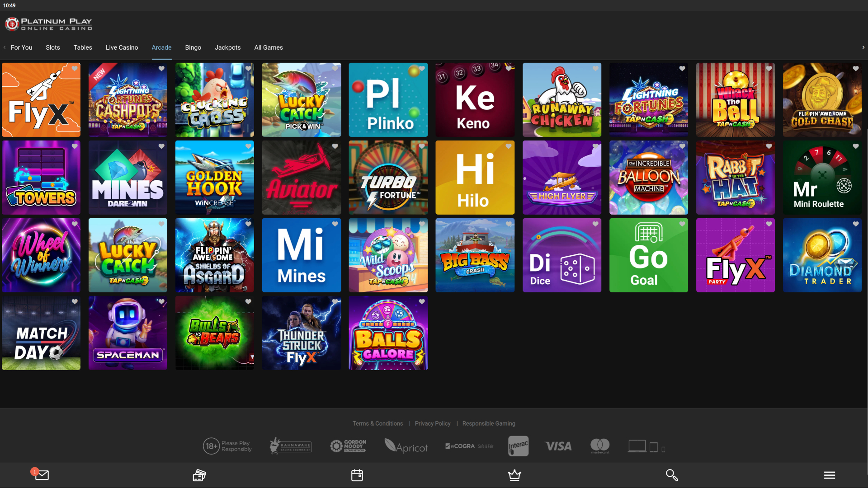Open the eCOGRA certification badge
Viewport: 868px width, 488px height.
pyautogui.click(x=469, y=446)
